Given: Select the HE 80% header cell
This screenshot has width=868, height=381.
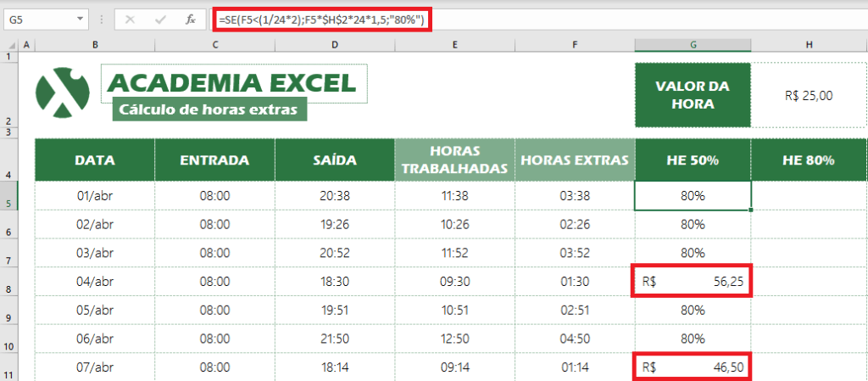Looking at the screenshot, I should [x=809, y=160].
